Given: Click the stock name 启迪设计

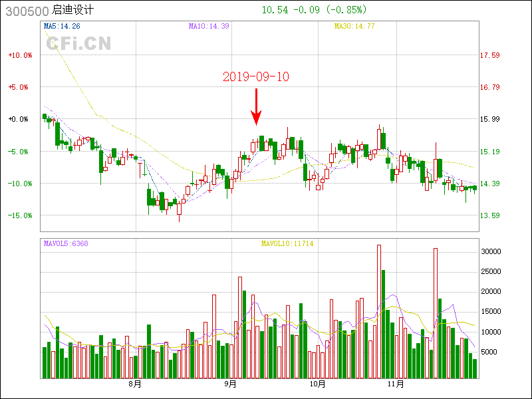Looking at the screenshot, I should (73, 11).
